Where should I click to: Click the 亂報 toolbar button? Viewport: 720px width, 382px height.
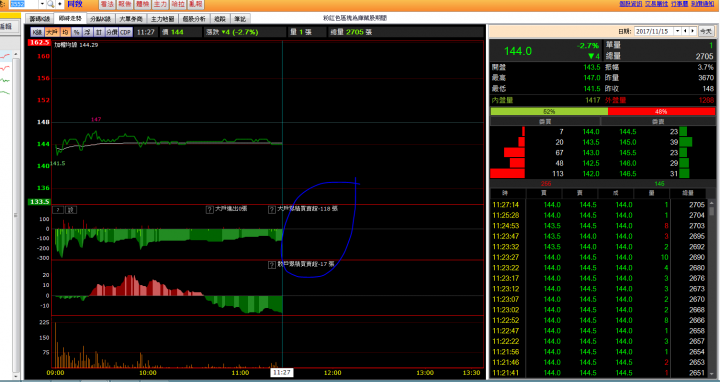pyautogui.click(x=195, y=4)
